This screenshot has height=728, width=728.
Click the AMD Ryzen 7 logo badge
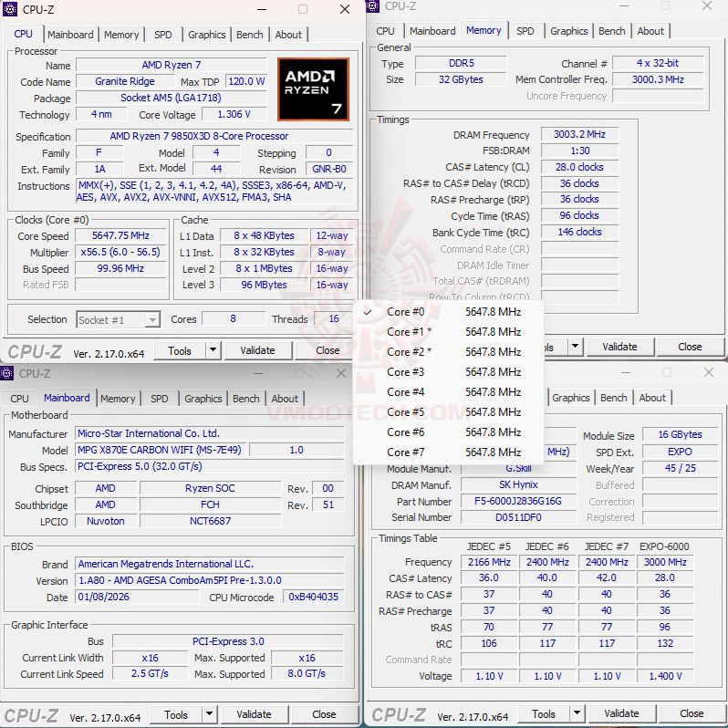314,89
